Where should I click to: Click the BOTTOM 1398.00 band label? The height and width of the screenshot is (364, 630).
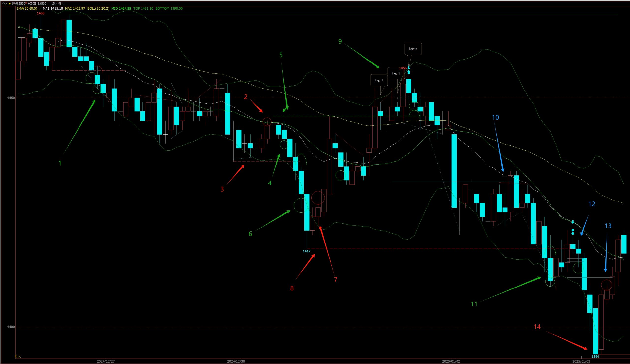[169, 9]
